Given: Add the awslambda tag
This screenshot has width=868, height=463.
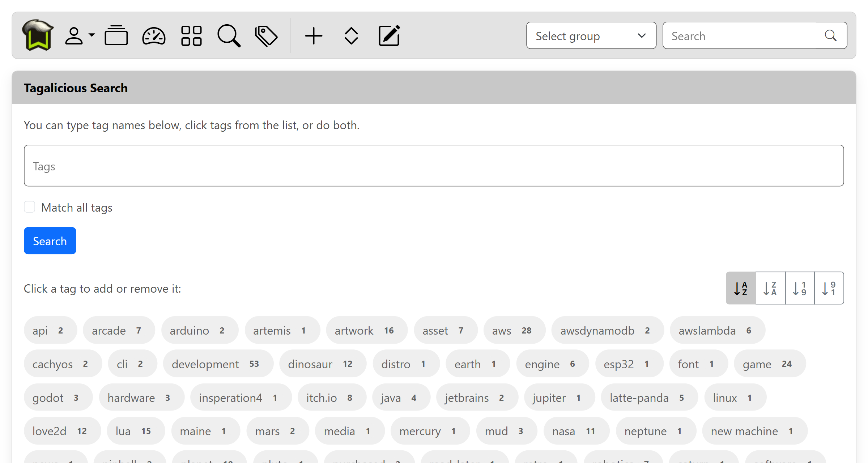Looking at the screenshot, I should (x=718, y=330).
